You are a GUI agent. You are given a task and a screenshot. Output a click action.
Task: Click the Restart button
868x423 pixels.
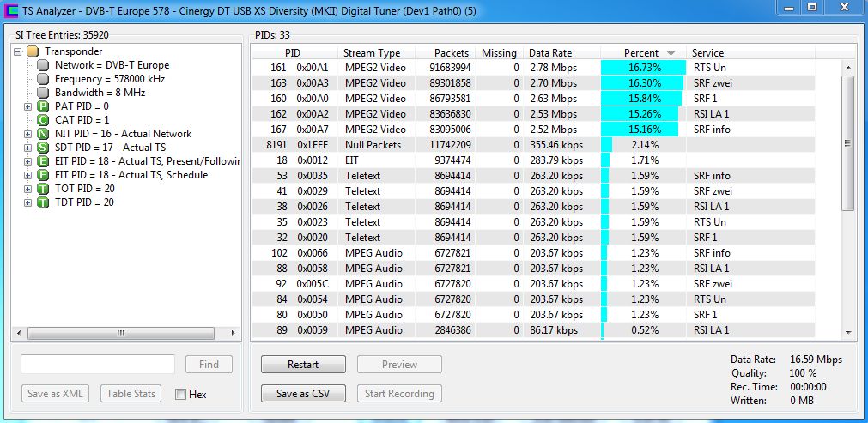303,365
